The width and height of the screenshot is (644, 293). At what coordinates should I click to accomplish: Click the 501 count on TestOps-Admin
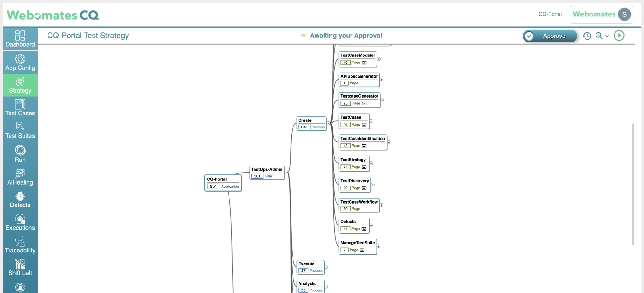click(257, 176)
